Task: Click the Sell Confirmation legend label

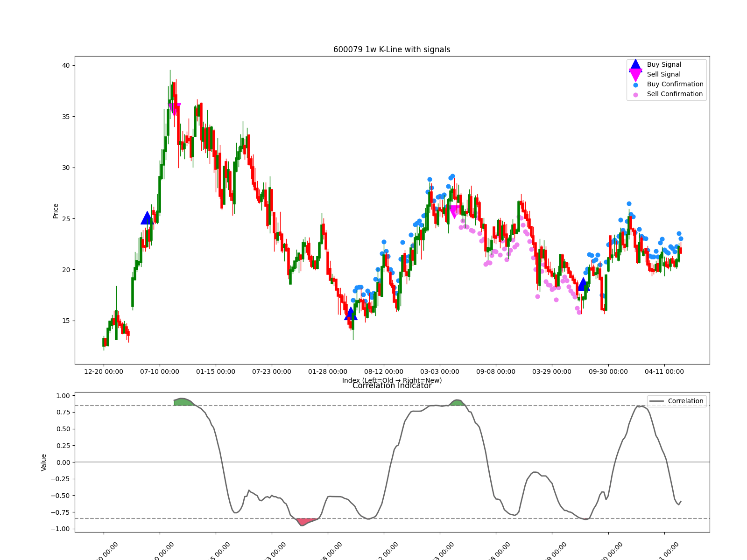Action: tap(675, 94)
